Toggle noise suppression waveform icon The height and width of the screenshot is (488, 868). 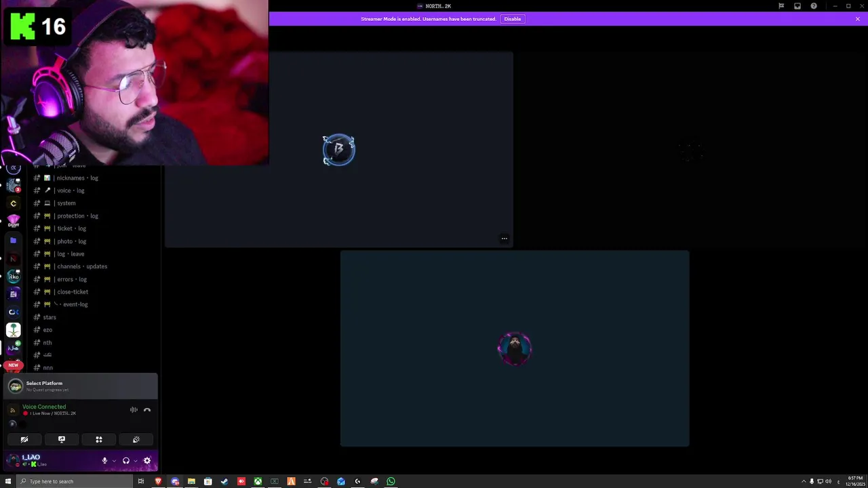(134, 410)
